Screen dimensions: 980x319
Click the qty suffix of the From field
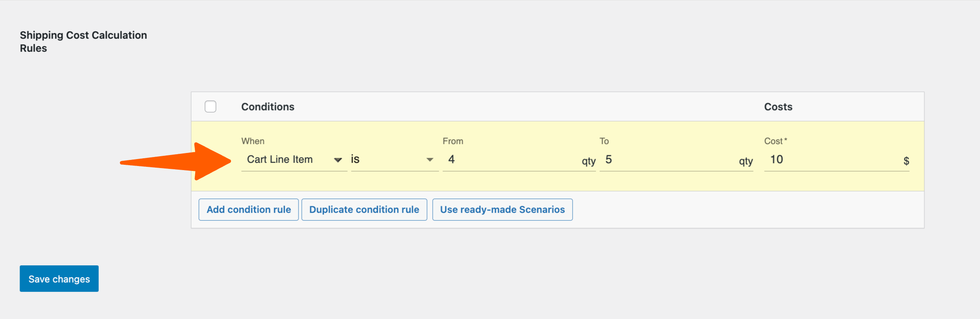[588, 161]
